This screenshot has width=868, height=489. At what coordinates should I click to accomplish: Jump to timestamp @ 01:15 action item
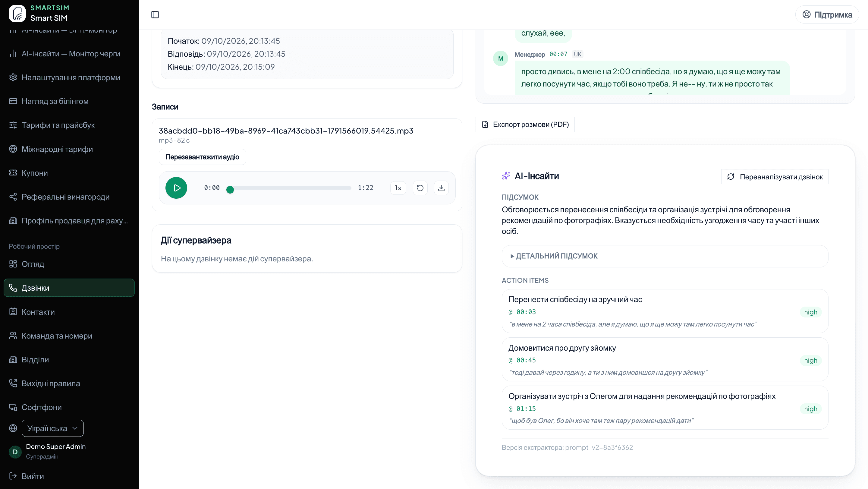(x=522, y=409)
